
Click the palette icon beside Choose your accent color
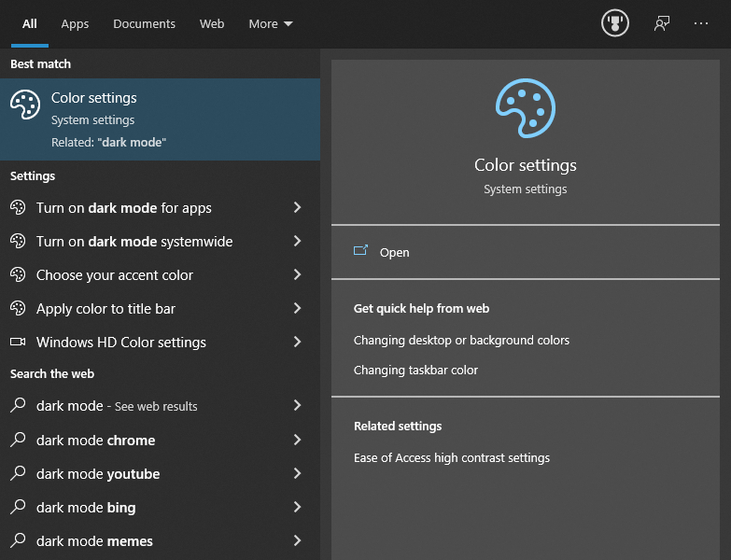pos(18,275)
